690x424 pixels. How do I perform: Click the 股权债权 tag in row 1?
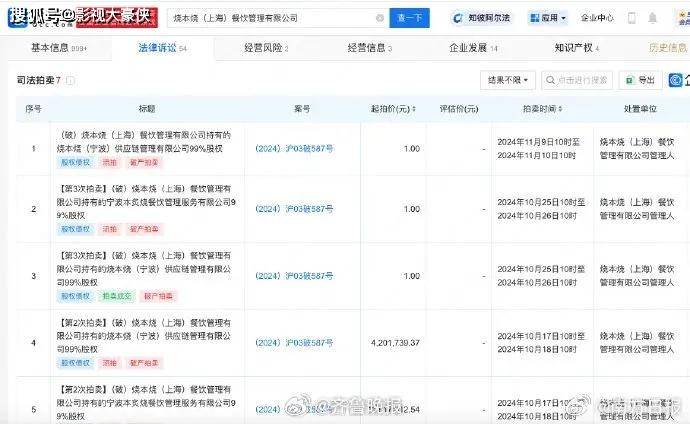click(x=75, y=162)
